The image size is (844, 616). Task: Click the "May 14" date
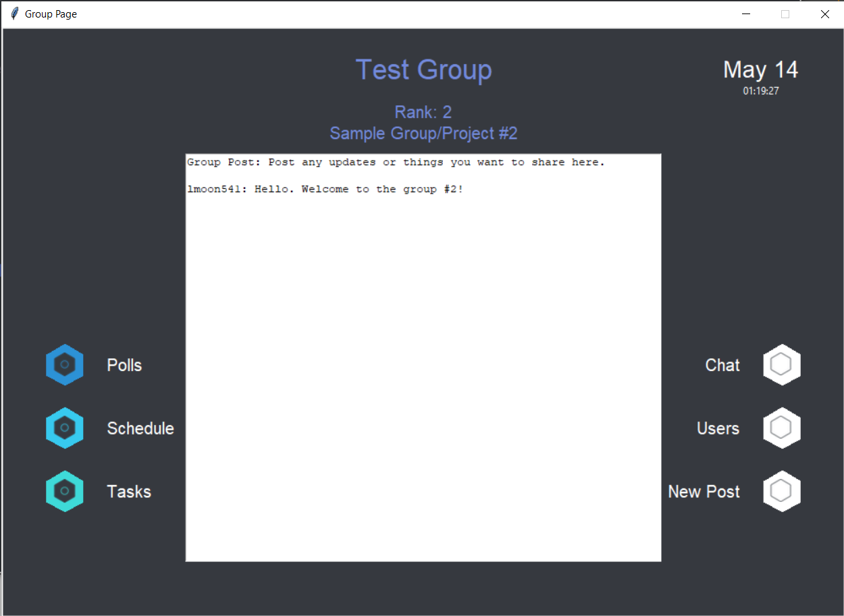point(760,69)
